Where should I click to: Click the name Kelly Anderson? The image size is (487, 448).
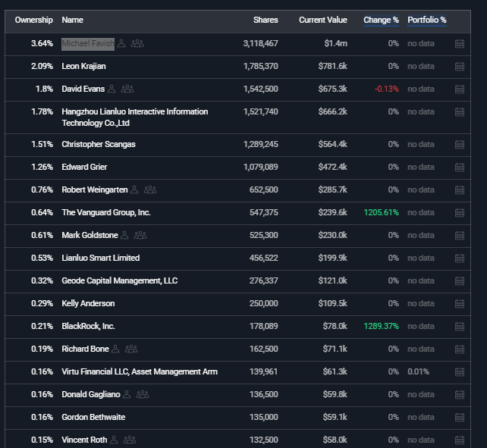88,304
